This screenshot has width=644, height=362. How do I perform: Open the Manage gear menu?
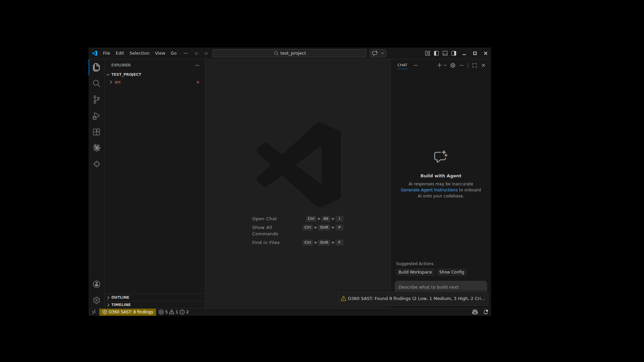click(x=96, y=300)
